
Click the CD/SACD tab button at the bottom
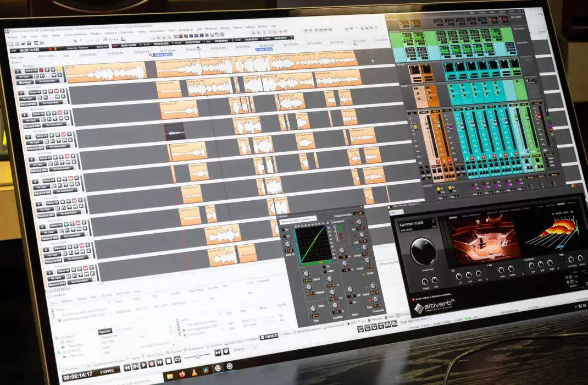click(x=269, y=337)
